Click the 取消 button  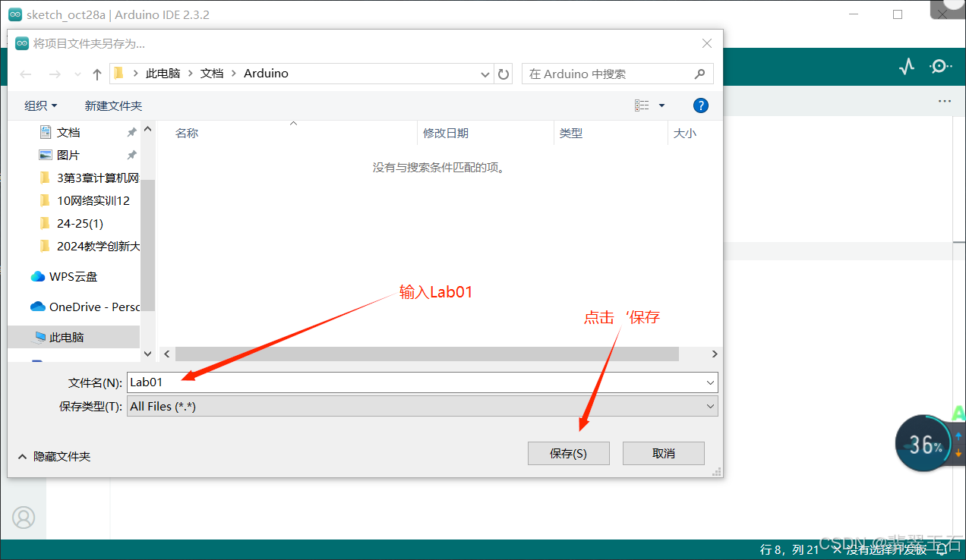click(663, 453)
